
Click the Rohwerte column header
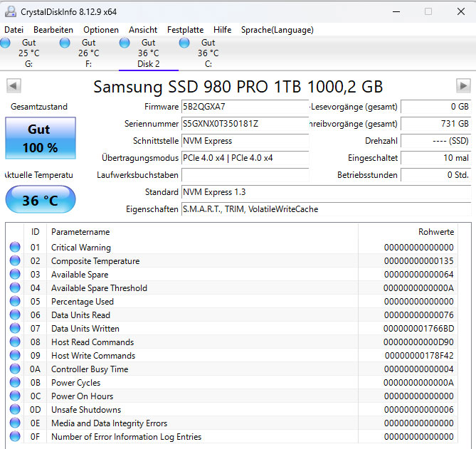click(408, 232)
